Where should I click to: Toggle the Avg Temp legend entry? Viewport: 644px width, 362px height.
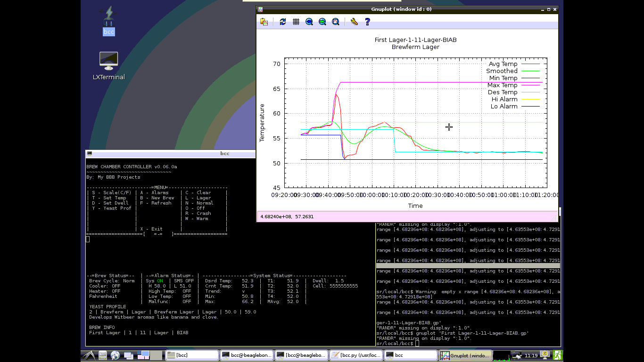tap(513, 64)
